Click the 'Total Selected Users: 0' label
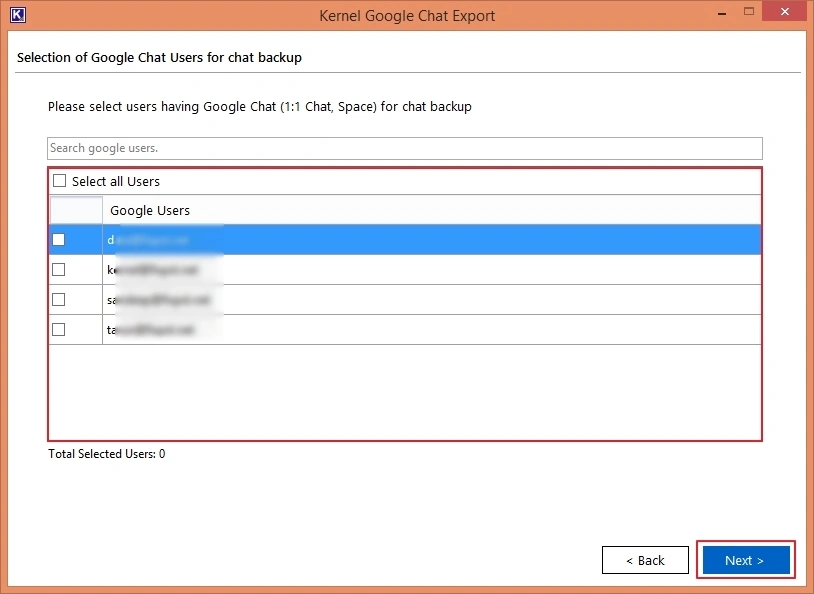The image size is (814, 594). (107, 454)
